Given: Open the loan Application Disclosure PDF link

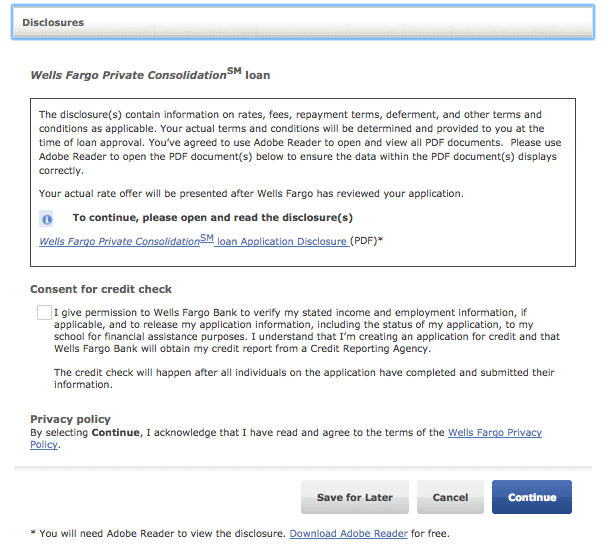Looking at the screenshot, I should coord(193,241).
